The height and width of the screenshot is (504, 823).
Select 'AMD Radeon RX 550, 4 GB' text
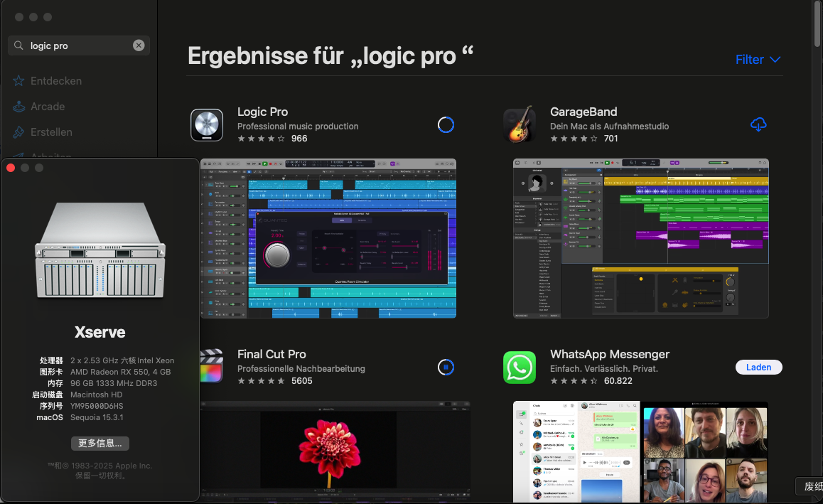(121, 372)
